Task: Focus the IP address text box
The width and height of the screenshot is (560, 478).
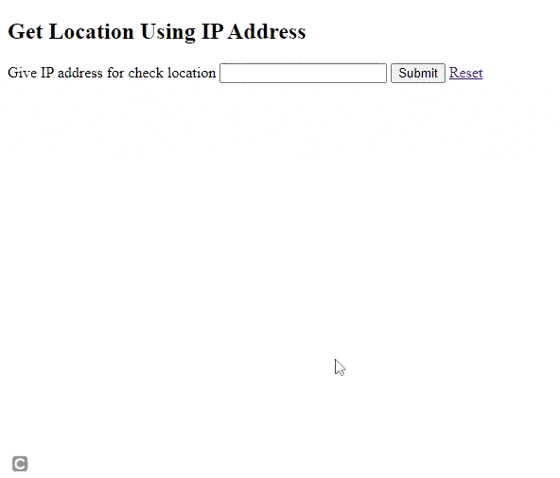Action: pyautogui.click(x=303, y=73)
